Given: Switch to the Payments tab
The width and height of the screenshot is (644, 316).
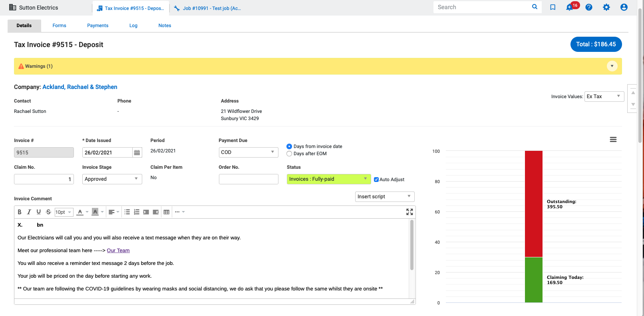Looking at the screenshot, I should tap(97, 26).
